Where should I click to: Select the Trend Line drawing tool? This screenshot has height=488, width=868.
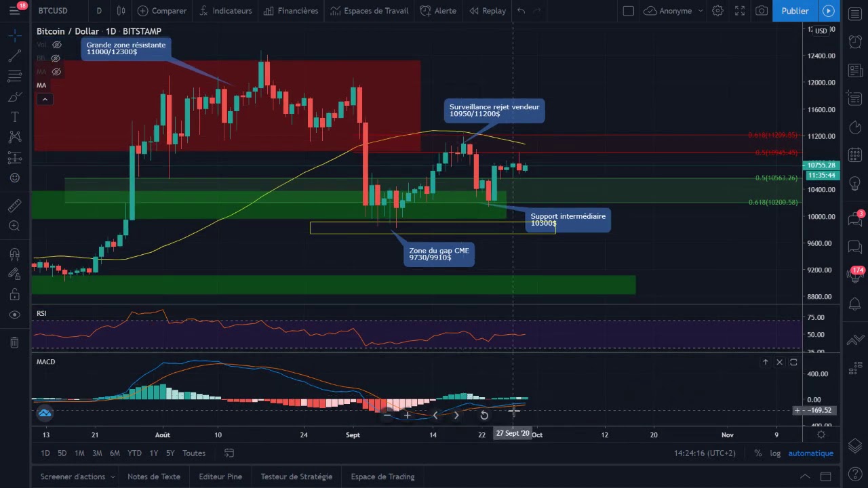[x=14, y=56]
